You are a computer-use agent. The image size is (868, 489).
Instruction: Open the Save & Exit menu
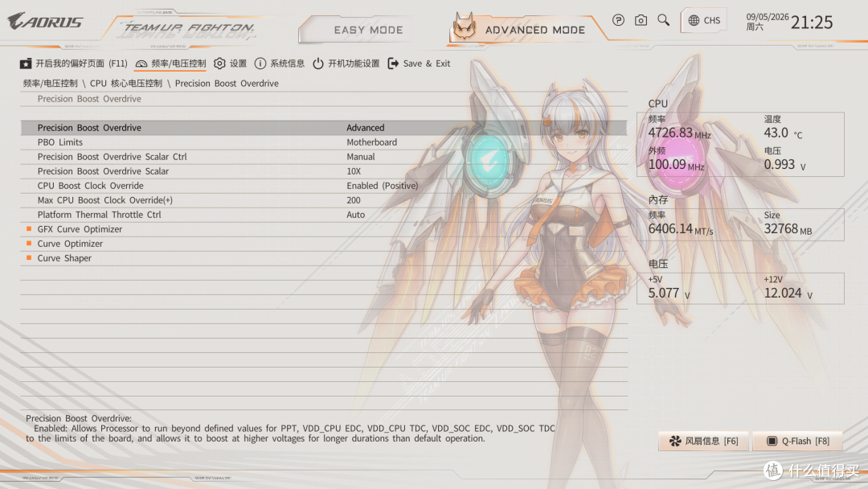pyautogui.click(x=419, y=64)
